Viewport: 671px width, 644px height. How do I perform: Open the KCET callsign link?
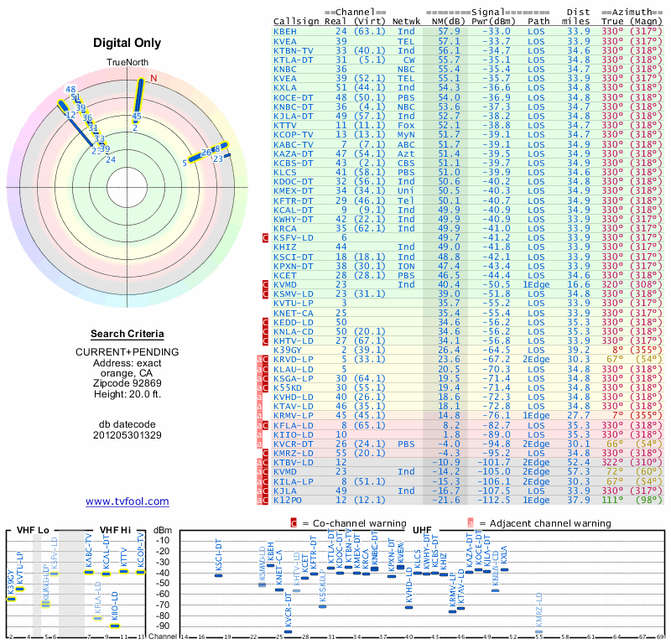click(x=285, y=275)
